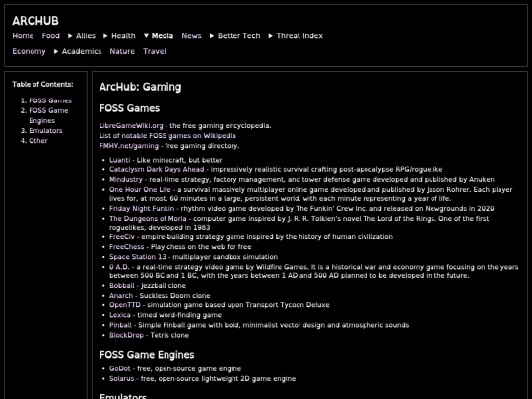The image size is (532, 399).
Task: Jump to FOSS Games in contents
Action: pyautogui.click(x=50, y=100)
